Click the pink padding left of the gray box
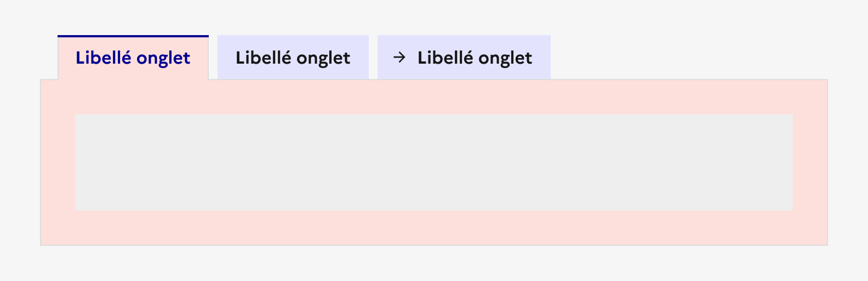Screen dimensions: 868x281 [58, 162]
